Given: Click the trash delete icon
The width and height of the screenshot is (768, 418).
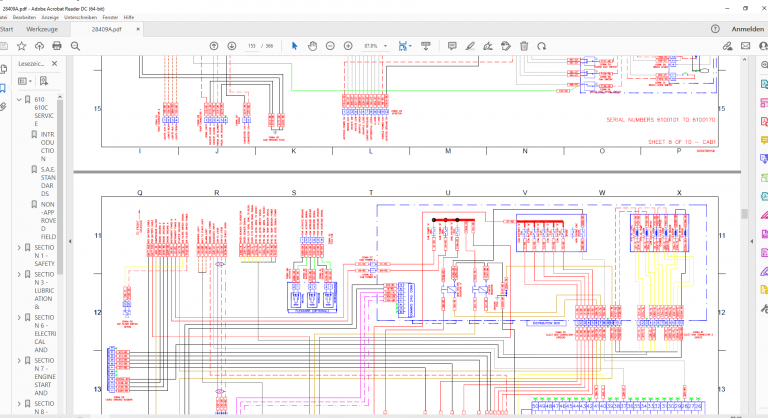Looking at the screenshot, I should point(524,46).
